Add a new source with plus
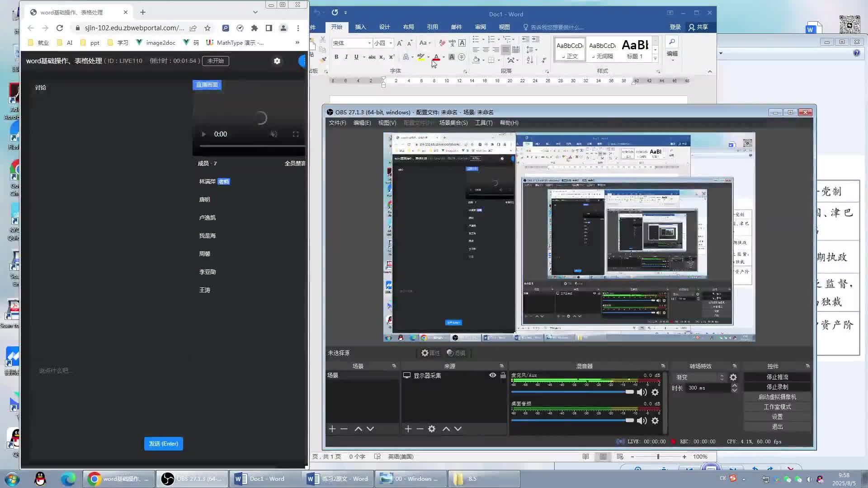The image size is (868, 488). point(408,429)
